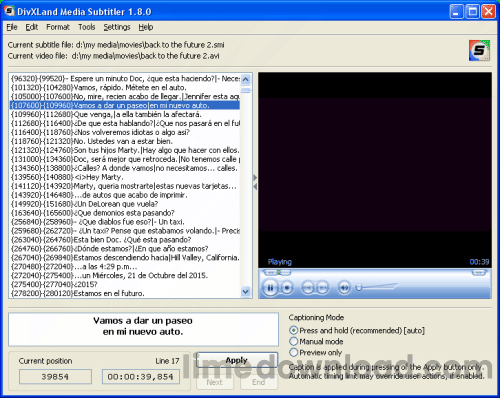Skip to next track in player
This screenshot has width=500, height=398.
[x=322, y=287]
